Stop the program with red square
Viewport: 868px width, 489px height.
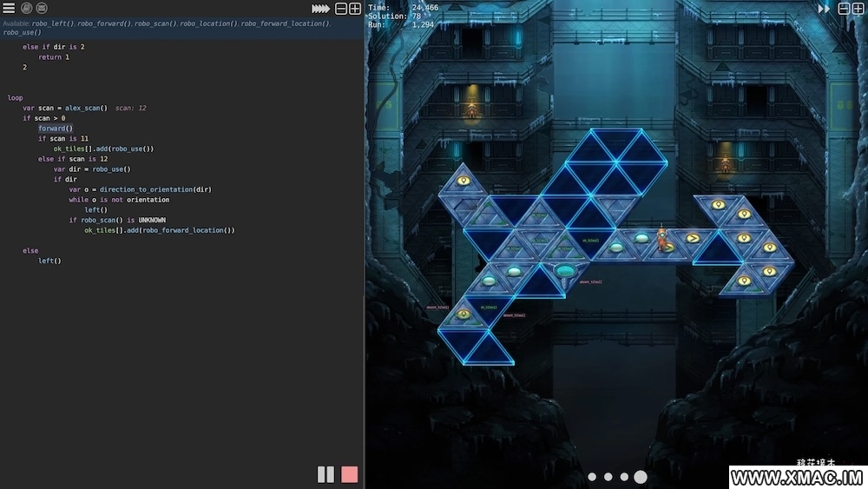(350, 474)
